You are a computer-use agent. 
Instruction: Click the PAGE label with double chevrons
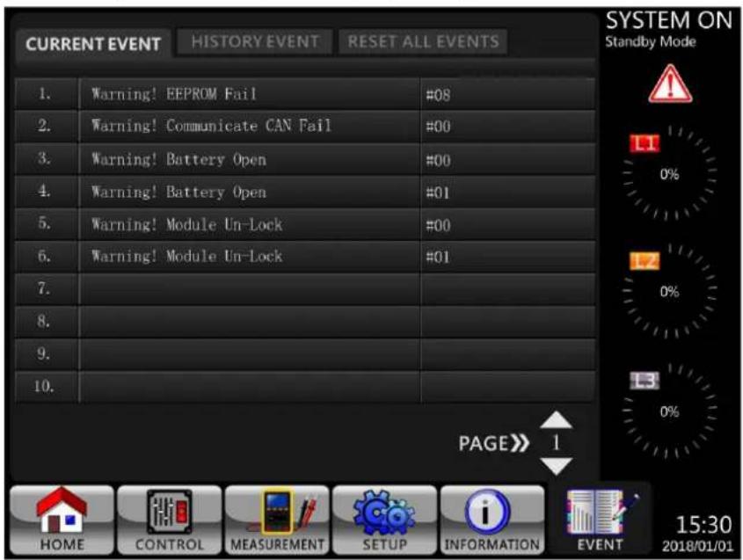tap(493, 444)
